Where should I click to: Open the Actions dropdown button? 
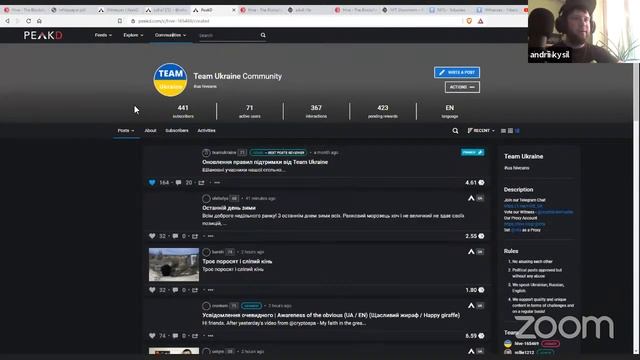pos(462,87)
